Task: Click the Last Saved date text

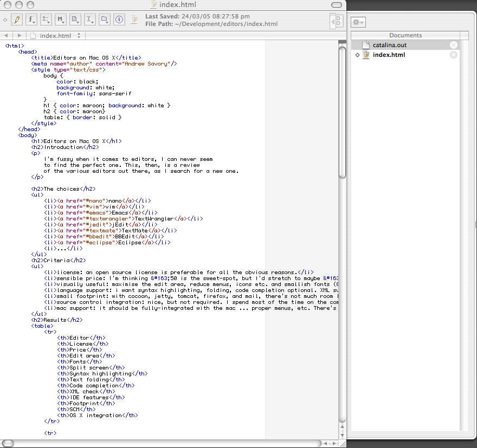Action: 197,16
